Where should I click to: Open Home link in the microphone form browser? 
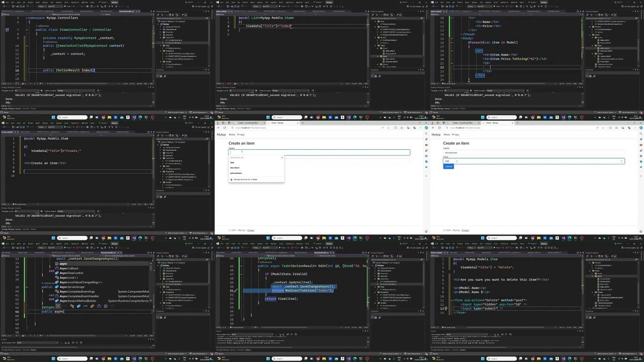pyautogui.click(x=447, y=134)
